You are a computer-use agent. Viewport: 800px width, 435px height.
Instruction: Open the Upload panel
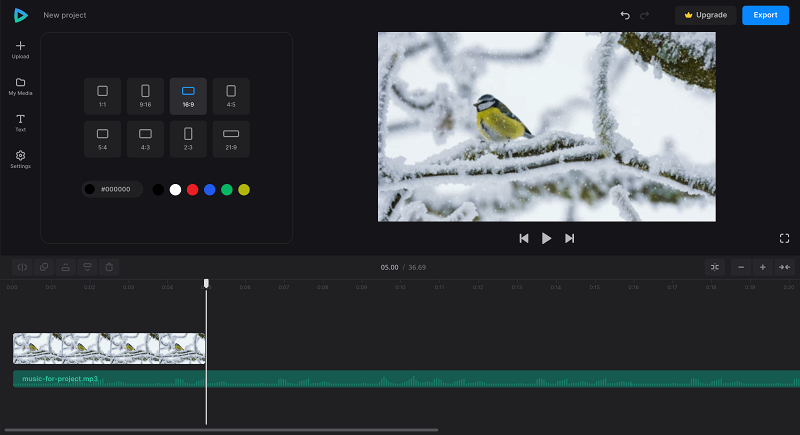click(20, 50)
